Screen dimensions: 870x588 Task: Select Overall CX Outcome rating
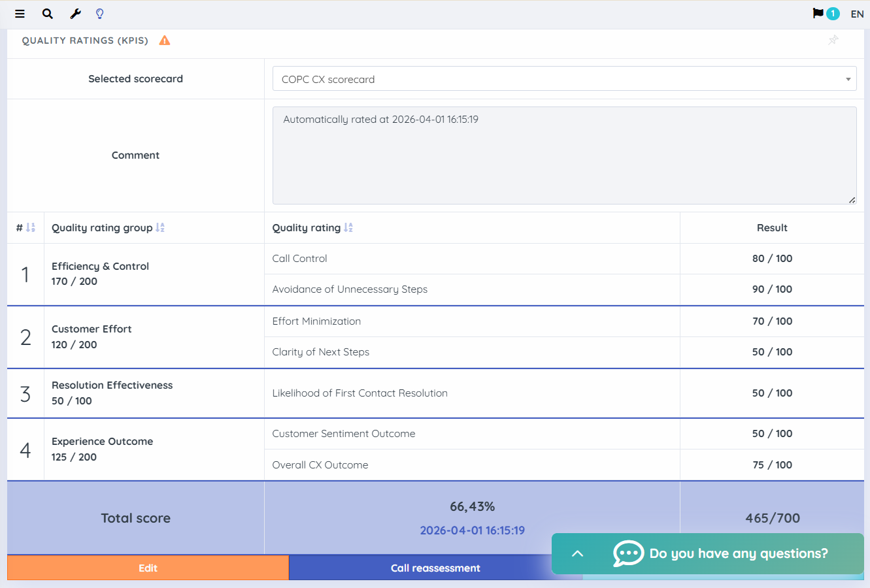[320, 465]
